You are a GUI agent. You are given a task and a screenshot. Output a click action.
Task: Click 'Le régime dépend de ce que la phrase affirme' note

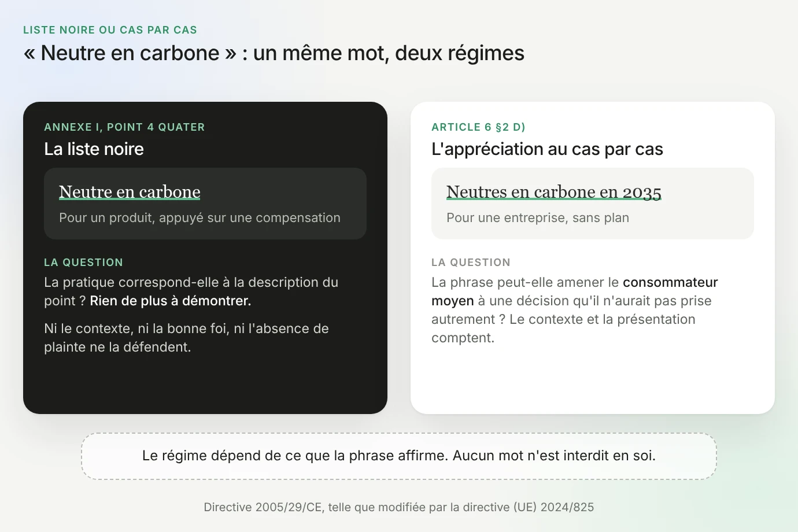399,456
